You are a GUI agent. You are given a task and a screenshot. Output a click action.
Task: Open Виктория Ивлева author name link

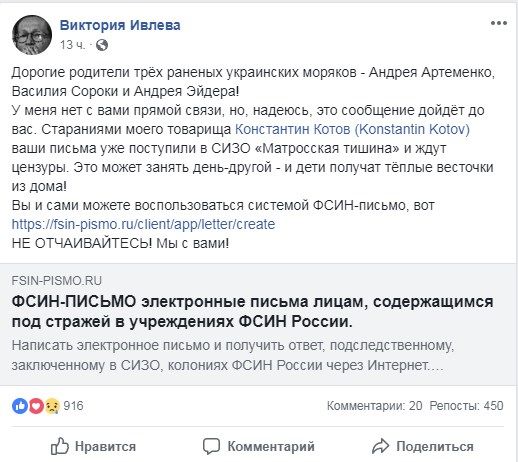point(120,25)
